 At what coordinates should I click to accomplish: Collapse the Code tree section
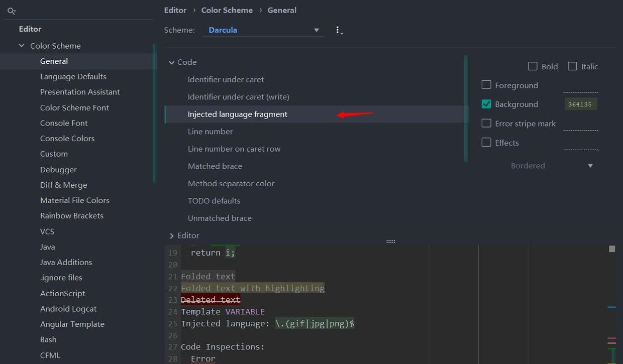172,62
